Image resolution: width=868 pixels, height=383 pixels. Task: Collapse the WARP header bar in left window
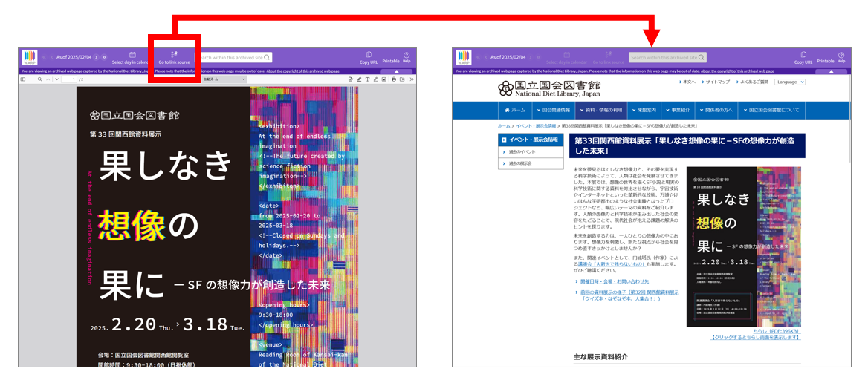click(x=396, y=72)
